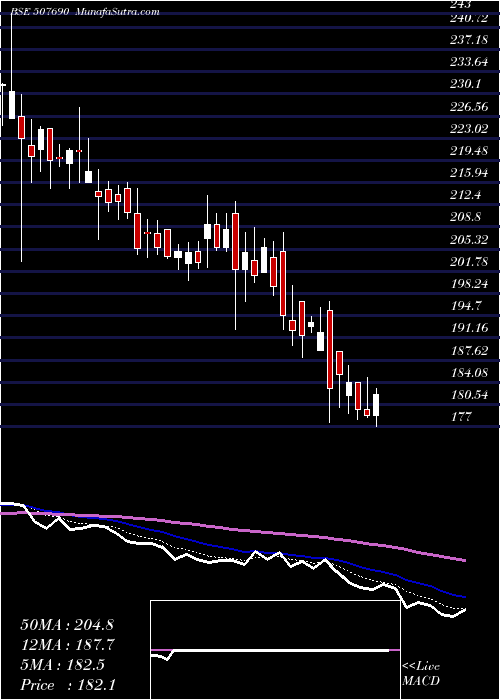
Task: Click the 208.8 price axis label
Action: [465, 217]
